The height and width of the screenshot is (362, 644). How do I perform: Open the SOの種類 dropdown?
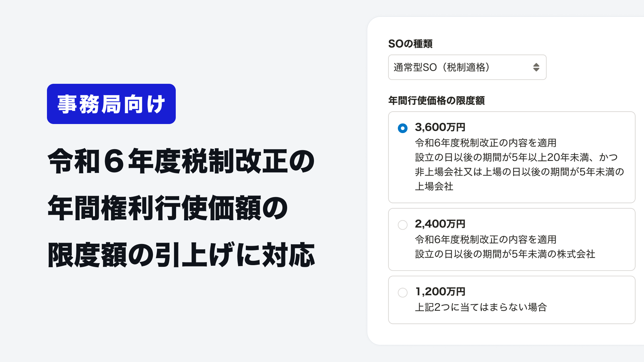click(467, 67)
